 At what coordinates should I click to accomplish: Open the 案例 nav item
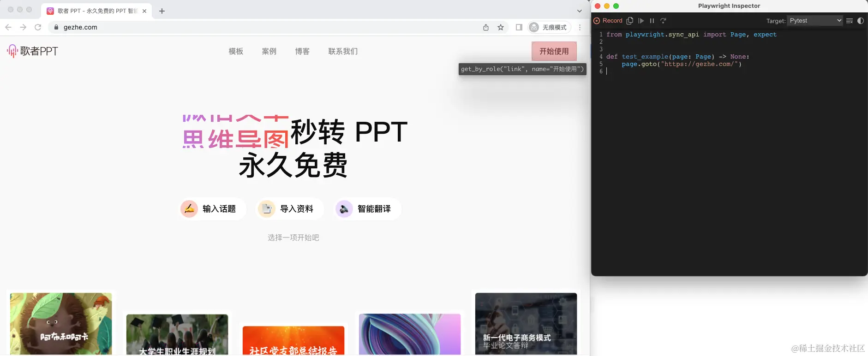coord(269,51)
